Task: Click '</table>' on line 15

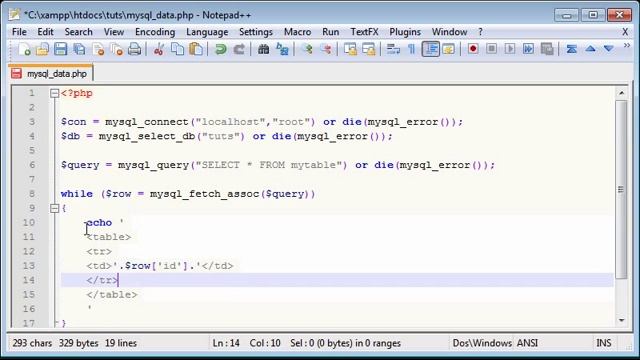Action: [112, 295]
